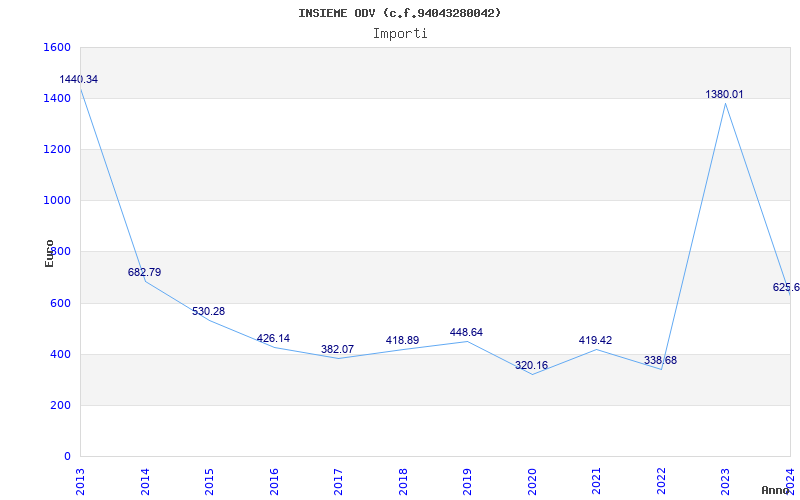The width and height of the screenshot is (800, 500).
Task: Click the 320.16 data label
Action: (531, 365)
